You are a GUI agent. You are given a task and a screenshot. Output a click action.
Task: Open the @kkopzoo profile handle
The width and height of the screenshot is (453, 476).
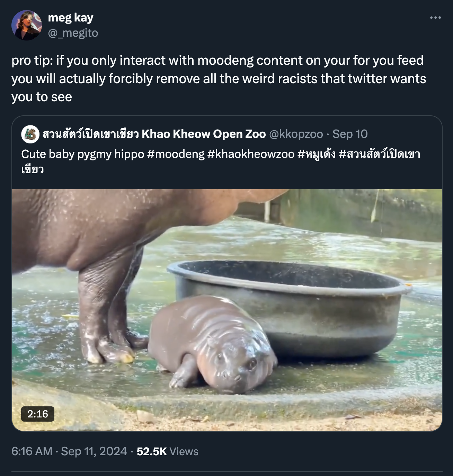[296, 135]
